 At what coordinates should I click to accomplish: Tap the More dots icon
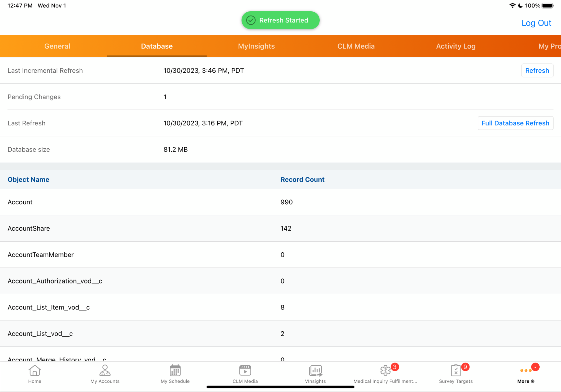[x=526, y=371]
